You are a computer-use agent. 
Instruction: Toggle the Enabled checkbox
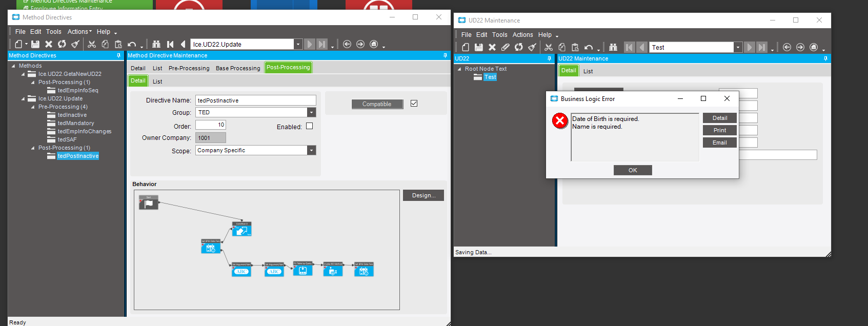310,126
